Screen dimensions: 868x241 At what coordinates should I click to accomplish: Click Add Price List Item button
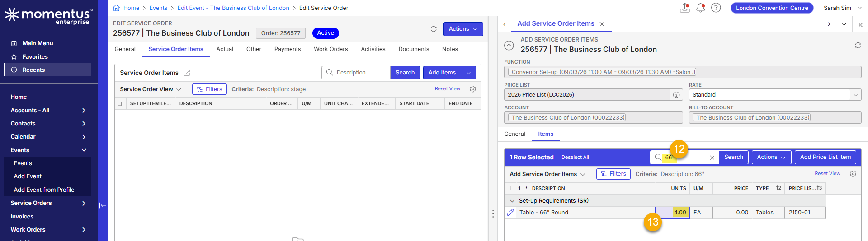826,157
